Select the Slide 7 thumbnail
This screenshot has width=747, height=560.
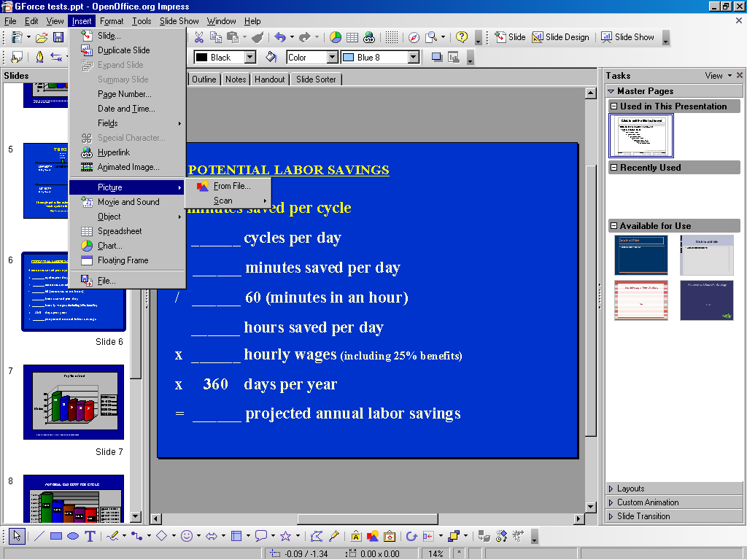click(73, 402)
